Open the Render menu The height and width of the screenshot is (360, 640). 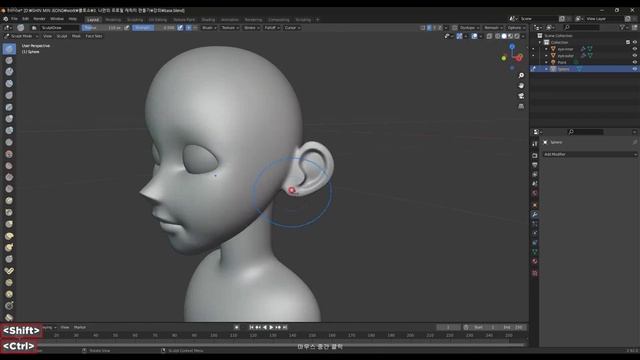39,19
